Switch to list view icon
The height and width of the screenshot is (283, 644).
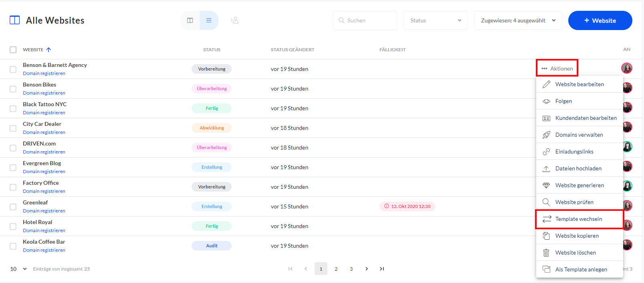tap(209, 20)
